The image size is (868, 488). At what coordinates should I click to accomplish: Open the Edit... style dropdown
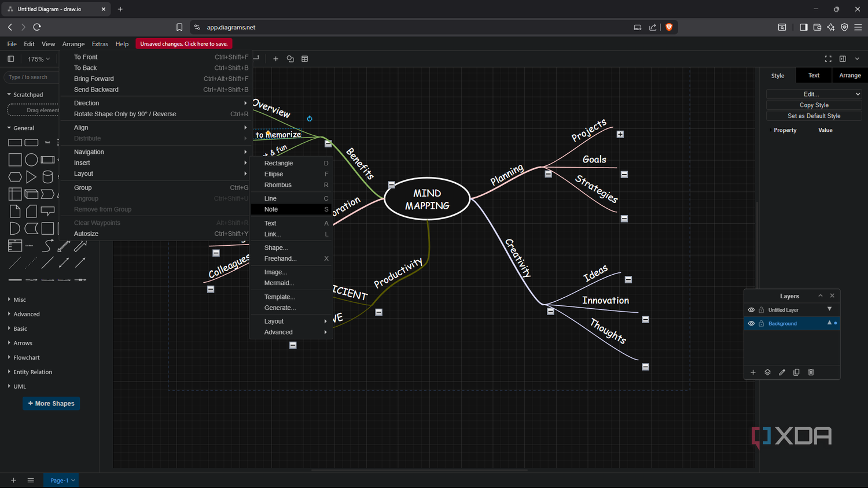814,94
